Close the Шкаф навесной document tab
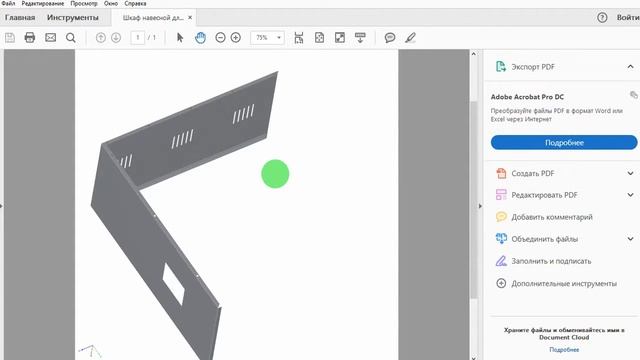This screenshot has height=360, width=640. [190, 18]
